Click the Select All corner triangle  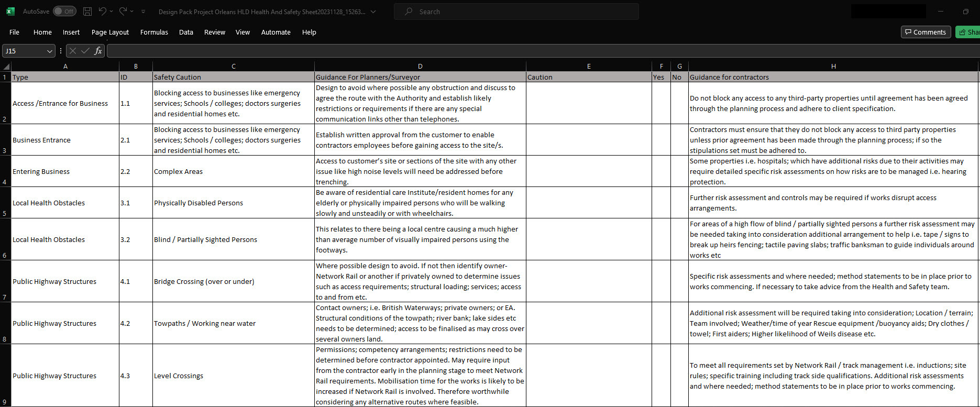pyautogui.click(x=6, y=67)
